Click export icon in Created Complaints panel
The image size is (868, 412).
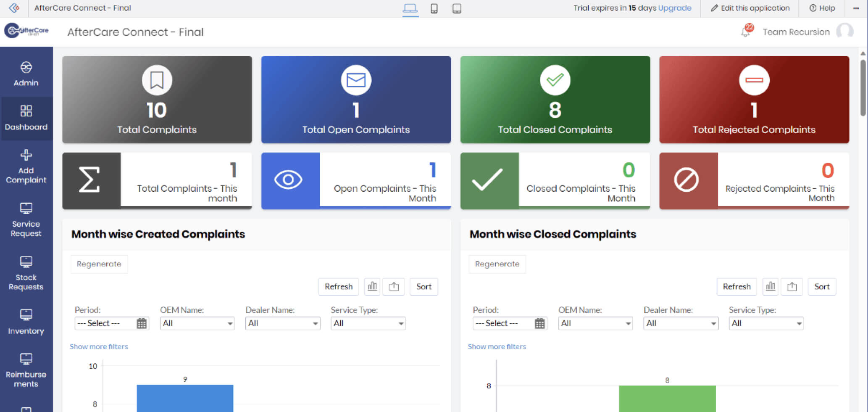pyautogui.click(x=394, y=287)
